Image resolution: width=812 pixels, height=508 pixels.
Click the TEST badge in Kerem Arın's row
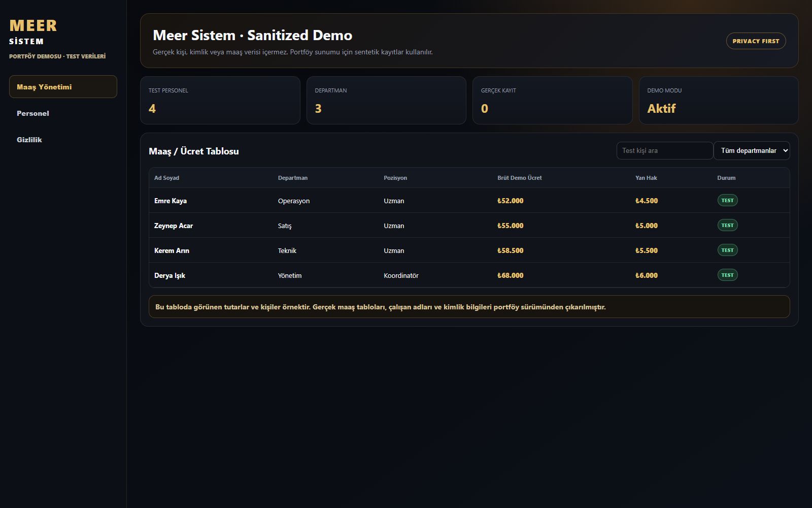(x=727, y=250)
